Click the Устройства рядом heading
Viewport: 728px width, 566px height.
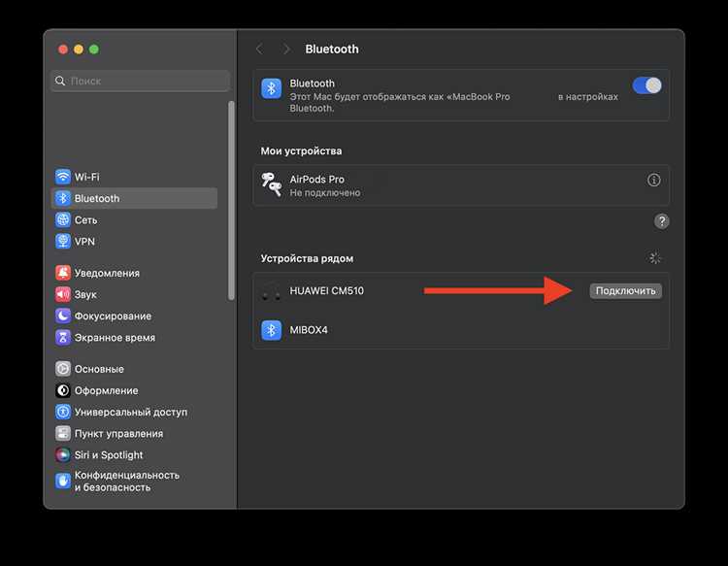tap(307, 258)
